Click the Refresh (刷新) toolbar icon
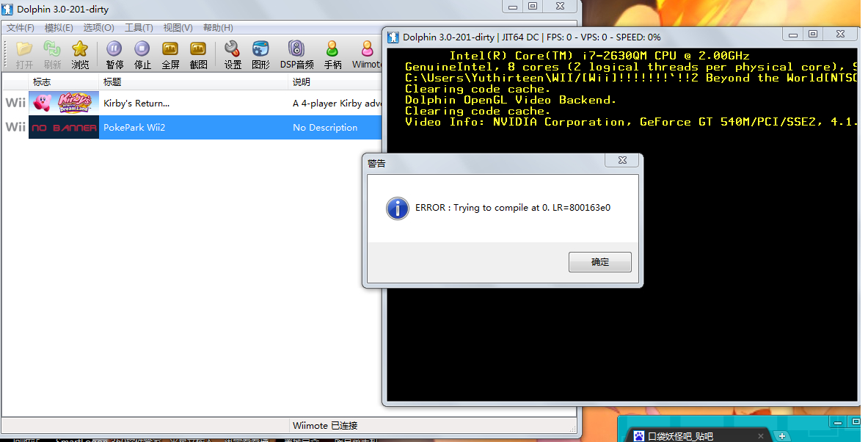868x442 pixels. [x=52, y=54]
